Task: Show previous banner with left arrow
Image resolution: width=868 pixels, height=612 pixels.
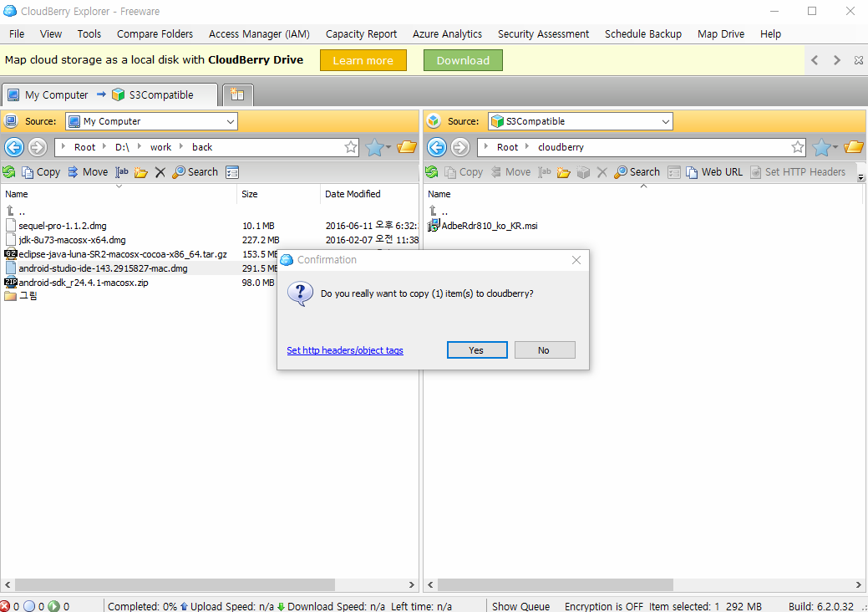Action: 815,60
